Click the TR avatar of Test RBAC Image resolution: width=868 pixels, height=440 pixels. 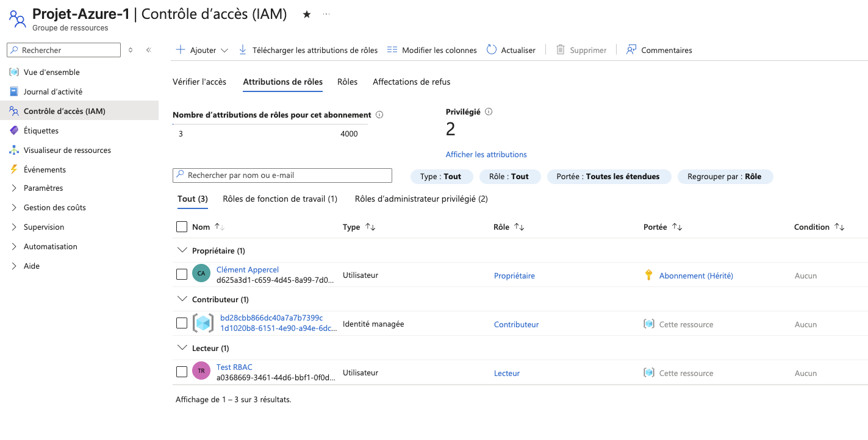pos(201,371)
